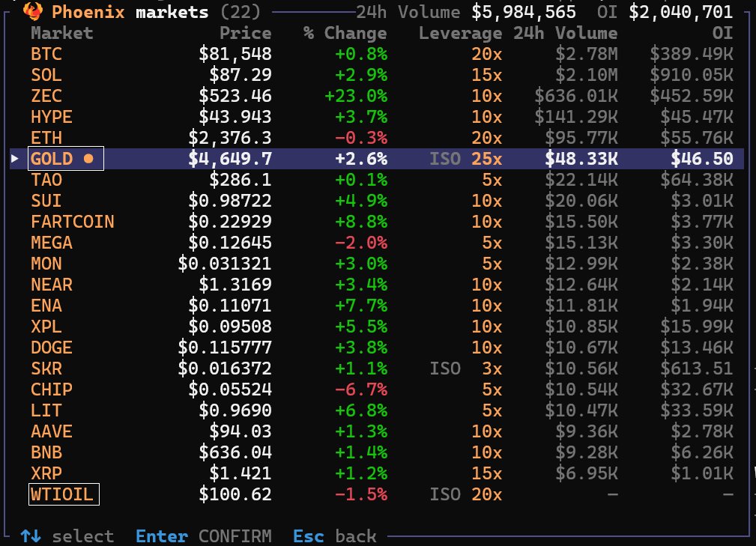Click the % Change column header
Screen dimensions: 756x546
pos(345,33)
